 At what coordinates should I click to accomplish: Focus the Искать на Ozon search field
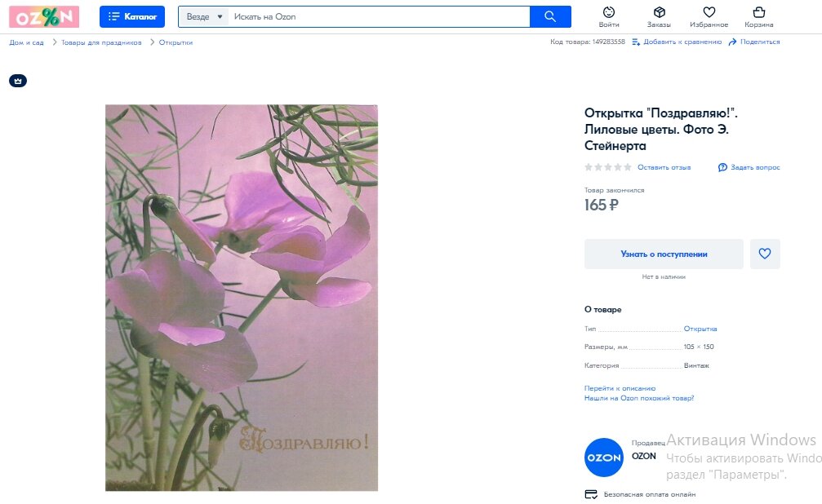pyautogui.click(x=379, y=17)
